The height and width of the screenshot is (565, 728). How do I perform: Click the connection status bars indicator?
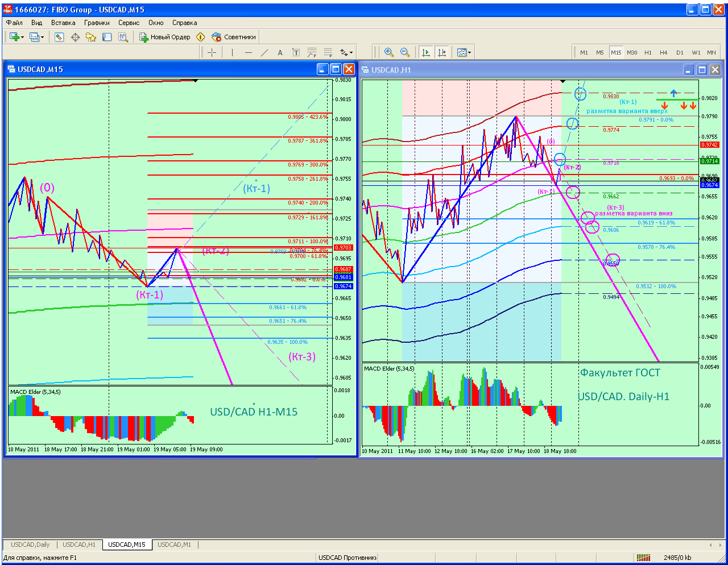643,558
